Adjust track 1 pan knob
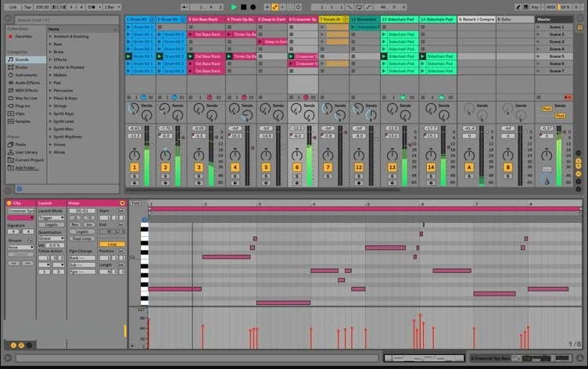The width and height of the screenshot is (588, 369). click(x=134, y=155)
